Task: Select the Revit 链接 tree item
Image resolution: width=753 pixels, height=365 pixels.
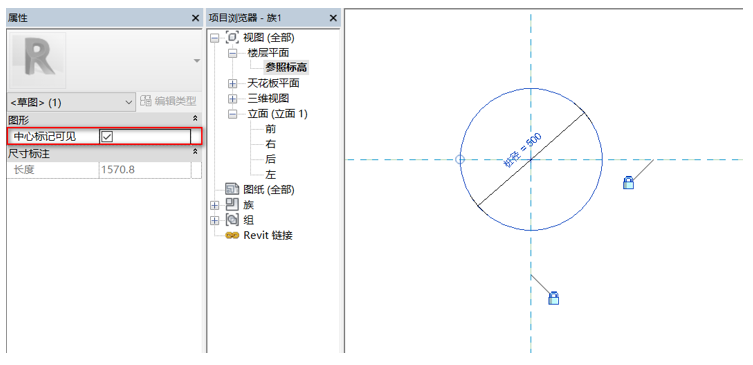Action: click(268, 235)
